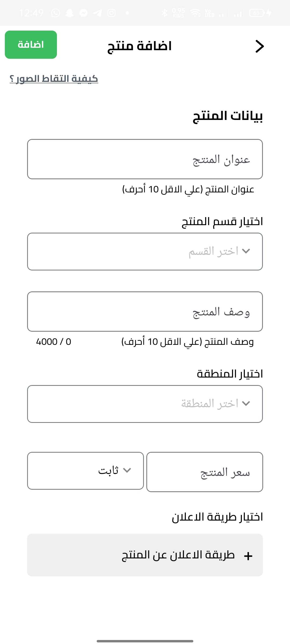Tap the Wi-Fi signal icon

pyautogui.click(x=195, y=13)
